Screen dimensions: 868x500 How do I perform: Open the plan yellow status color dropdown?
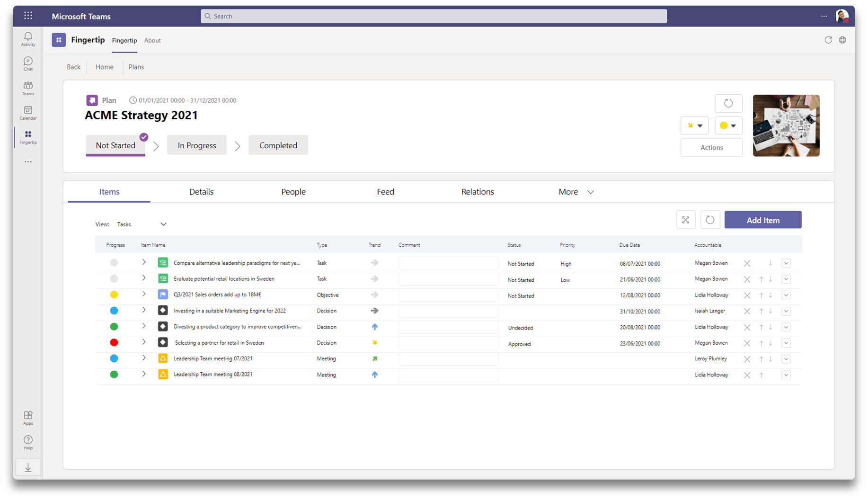(728, 125)
